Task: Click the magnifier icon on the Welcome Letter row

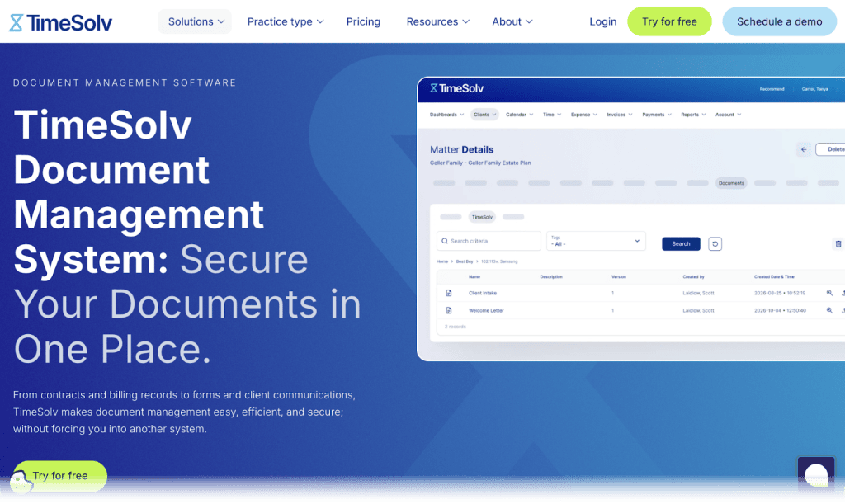Action: coord(829,310)
